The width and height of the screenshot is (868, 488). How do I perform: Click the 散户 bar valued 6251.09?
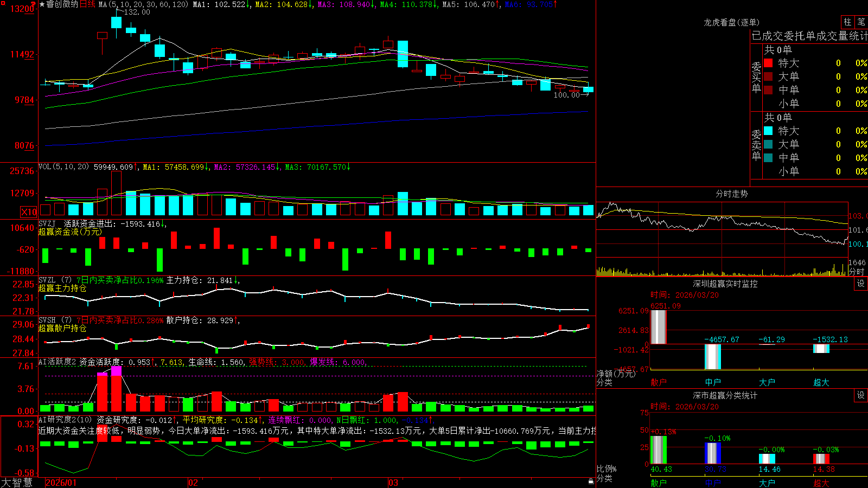pos(659,327)
